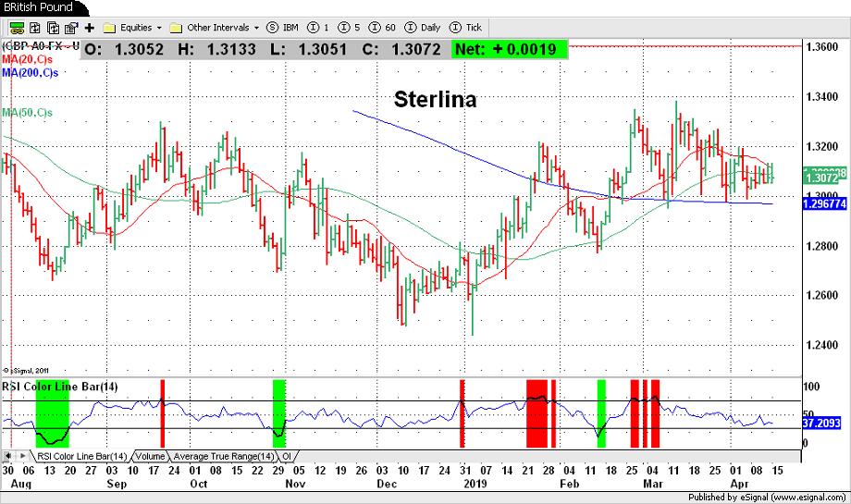Image resolution: width=851 pixels, height=504 pixels.
Task: Switch to the 60 minute interval
Action: (382, 28)
